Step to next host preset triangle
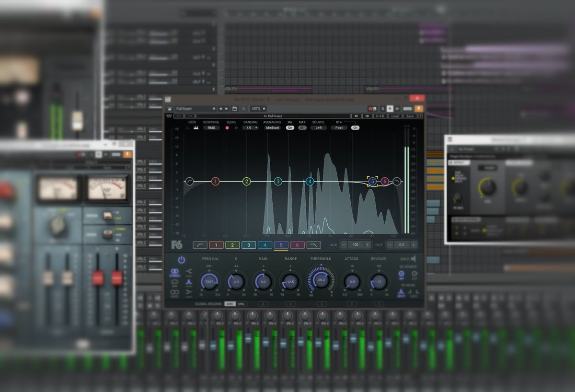575x392 pixels. tap(227, 109)
